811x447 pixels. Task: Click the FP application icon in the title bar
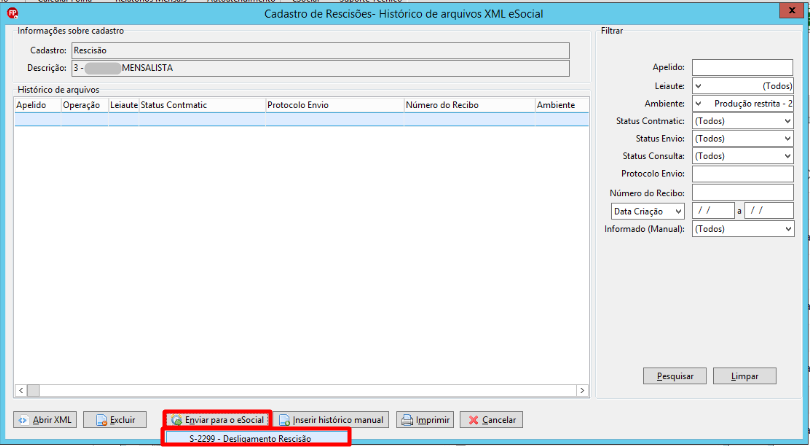pos(12,13)
